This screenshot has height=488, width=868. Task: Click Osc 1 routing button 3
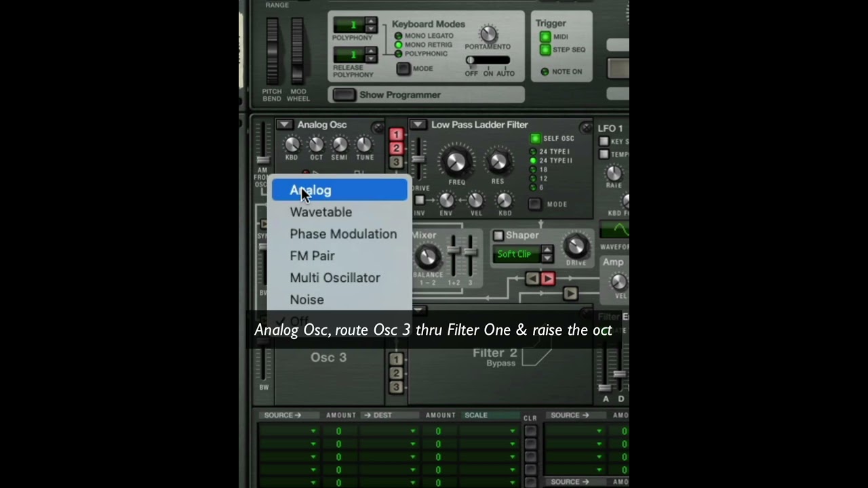(396, 162)
